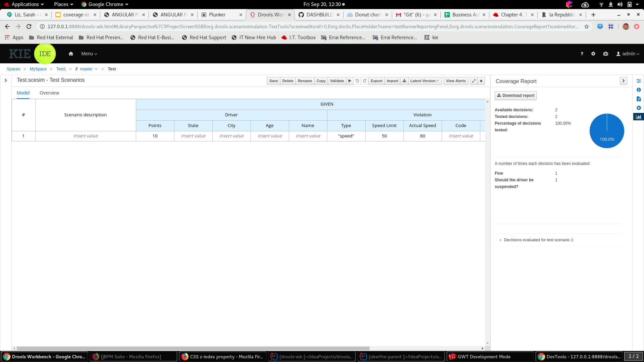This screenshot has height=362, width=644.
Task: Open the Latest Version dropdown
Action: [x=425, y=81]
